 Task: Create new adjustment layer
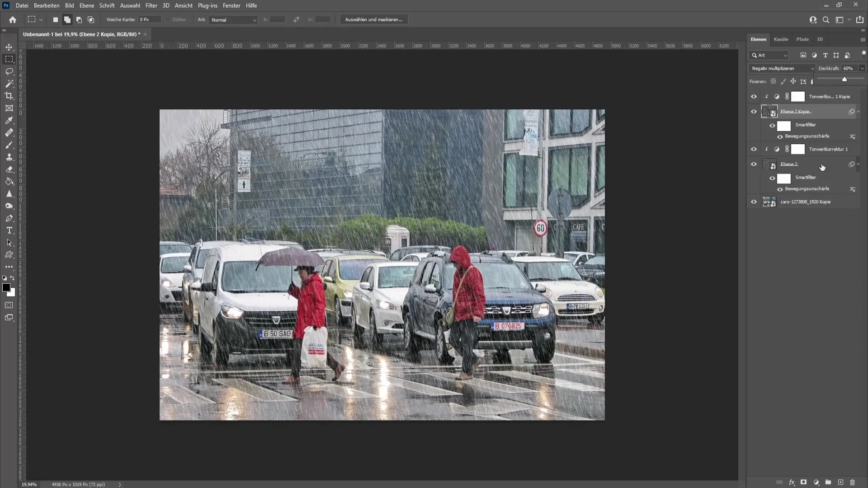(x=816, y=483)
